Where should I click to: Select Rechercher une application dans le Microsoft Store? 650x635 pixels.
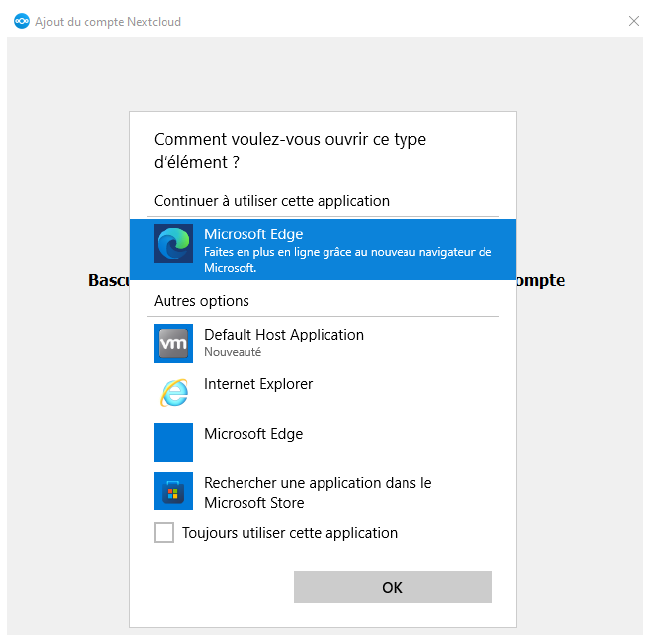(323, 492)
